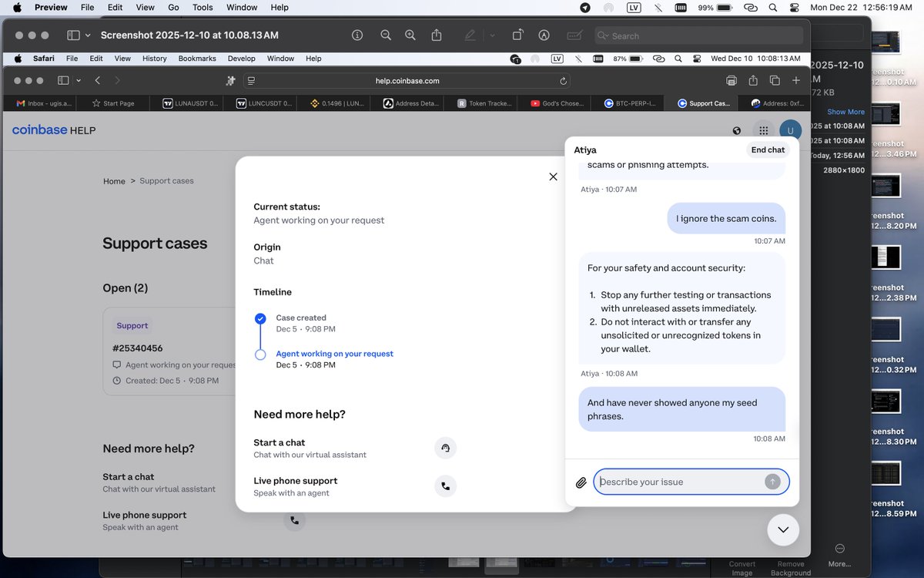Open Preview's Help menu

click(280, 8)
